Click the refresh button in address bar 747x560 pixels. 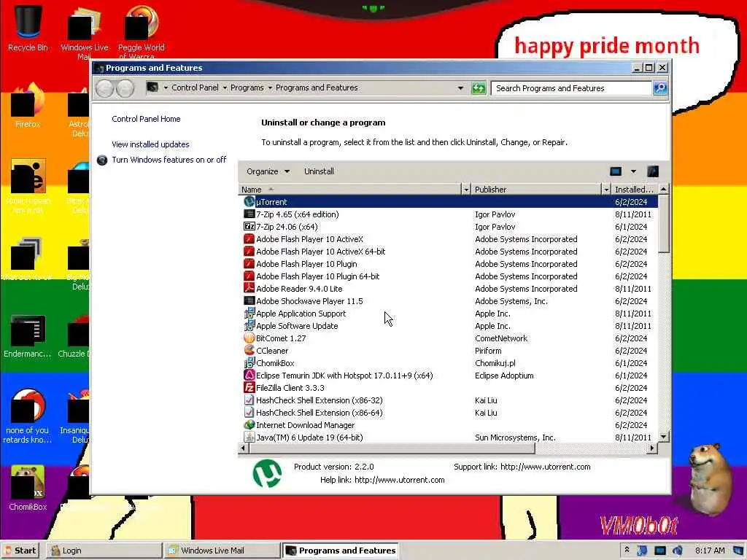click(479, 88)
